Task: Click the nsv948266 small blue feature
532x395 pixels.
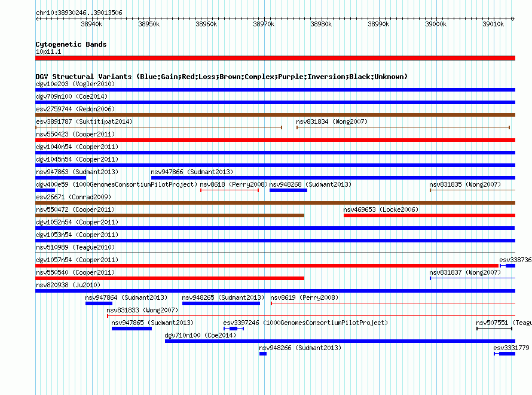Action: point(263,354)
